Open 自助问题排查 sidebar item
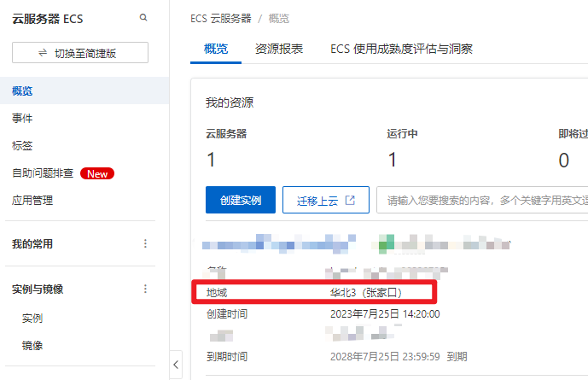Viewport: 588px width, 380px height. [x=43, y=173]
